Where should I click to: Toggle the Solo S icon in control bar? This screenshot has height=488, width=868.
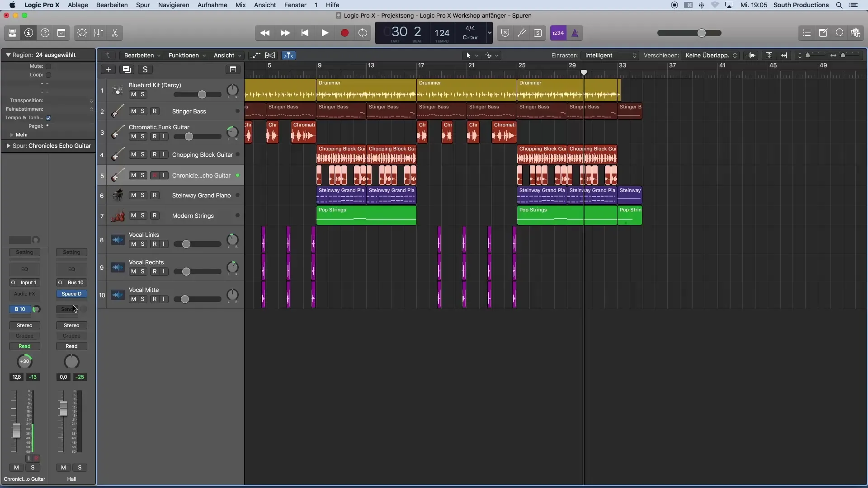pyautogui.click(x=538, y=33)
